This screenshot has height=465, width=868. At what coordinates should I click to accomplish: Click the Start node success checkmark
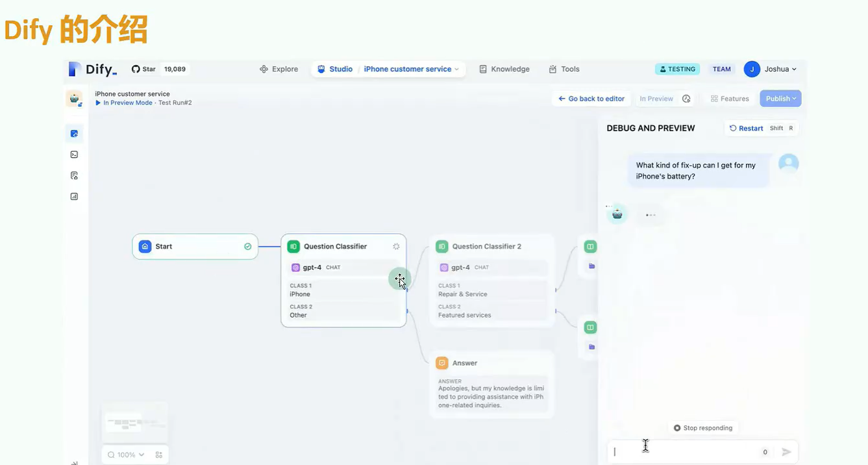pos(247,247)
